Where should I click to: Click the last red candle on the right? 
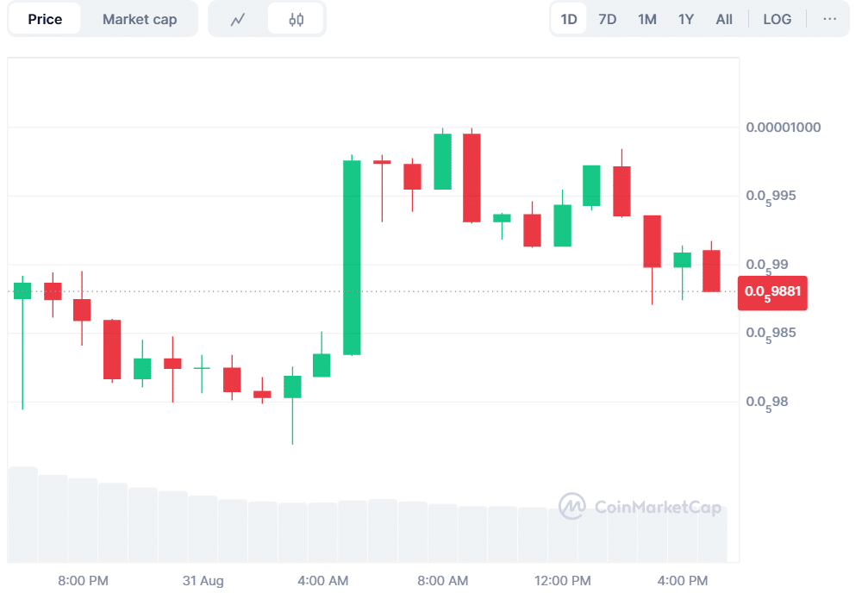(x=711, y=271)
